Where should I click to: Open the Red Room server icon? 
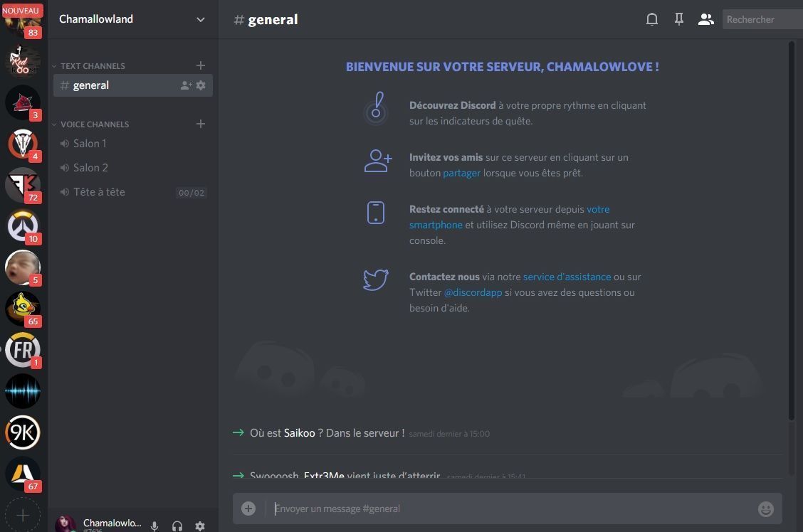[23, 61]
